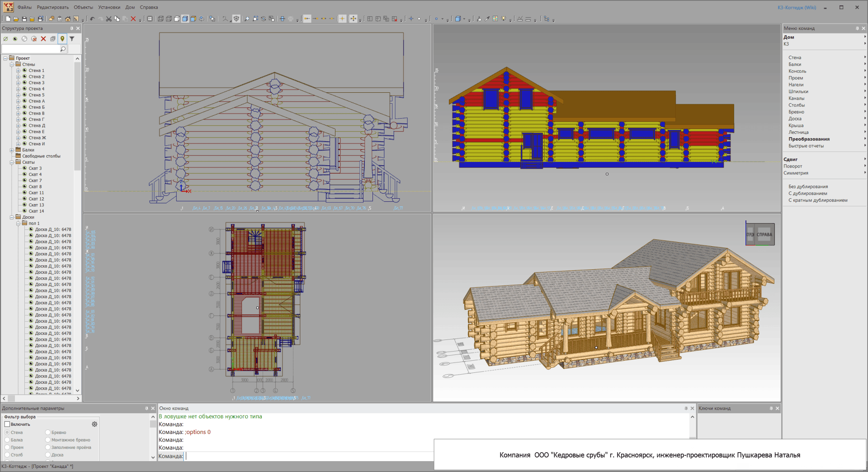
Task: Open the 'Справка' menu
Action: coord(149,7)
